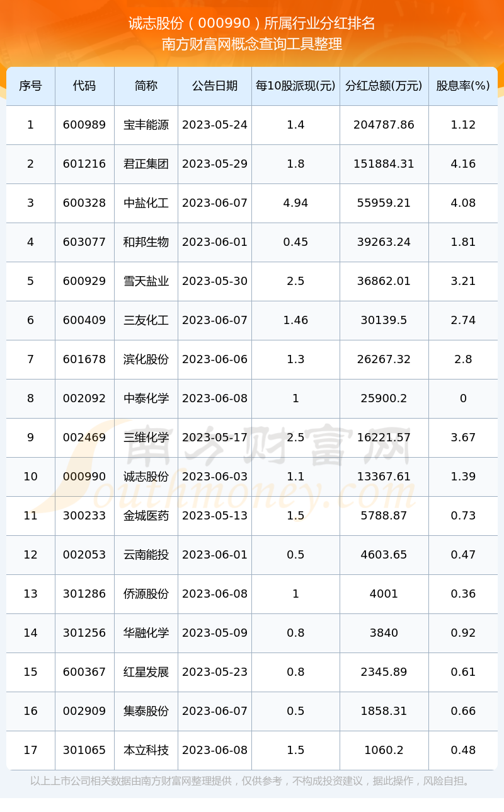Click the 简称 column header
This screenshot has width=504, height=812.
(x=146, y=86)
